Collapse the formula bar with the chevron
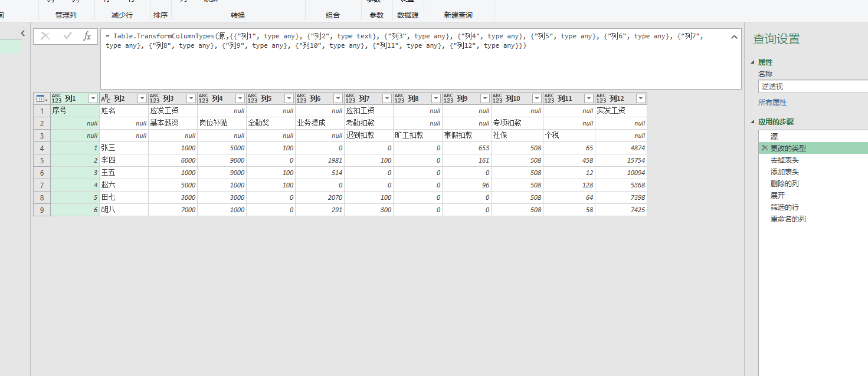 (x=734, y=36)
